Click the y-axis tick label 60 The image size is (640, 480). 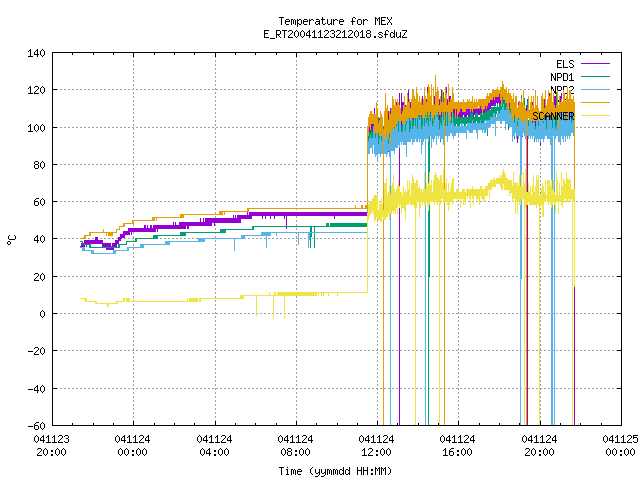tap(39, 202)
